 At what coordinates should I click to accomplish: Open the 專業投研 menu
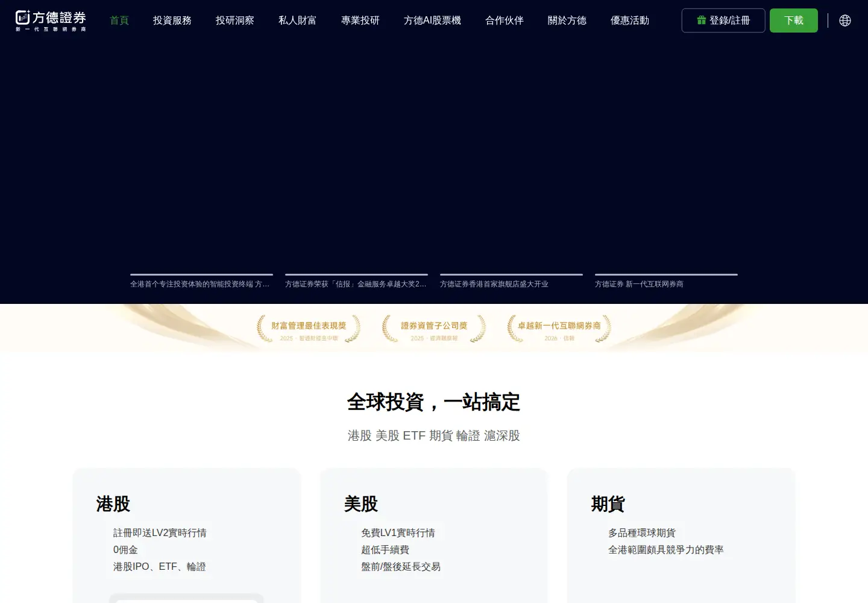(x=360, y=21)
